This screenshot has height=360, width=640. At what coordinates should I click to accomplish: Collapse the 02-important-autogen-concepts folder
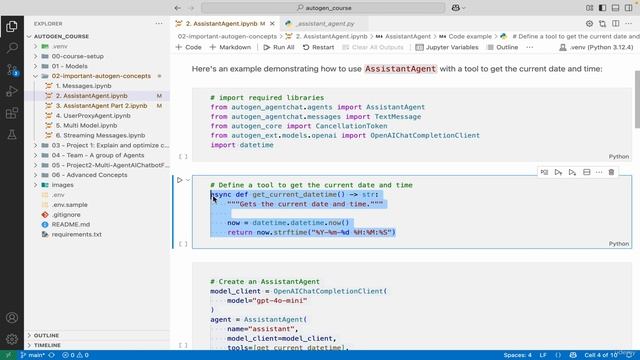pyautogui.click(x=36, y=76)
